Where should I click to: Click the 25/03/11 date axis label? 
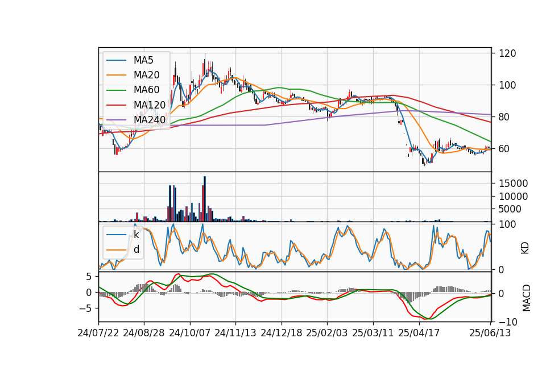(373, 333)
